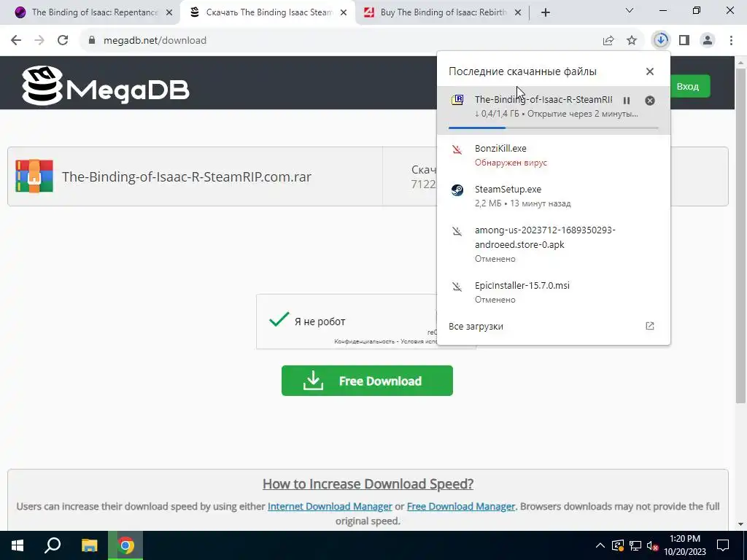This screenshot has width=747, height=560.
Task: Click the BonziKill.exe file name
Action: click(500, 149)
